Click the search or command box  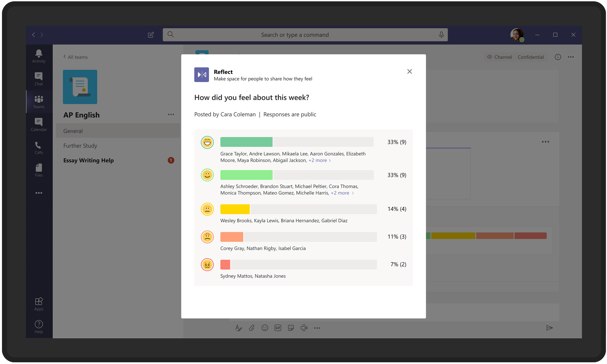pyautogui.click(x=305, y=35)
